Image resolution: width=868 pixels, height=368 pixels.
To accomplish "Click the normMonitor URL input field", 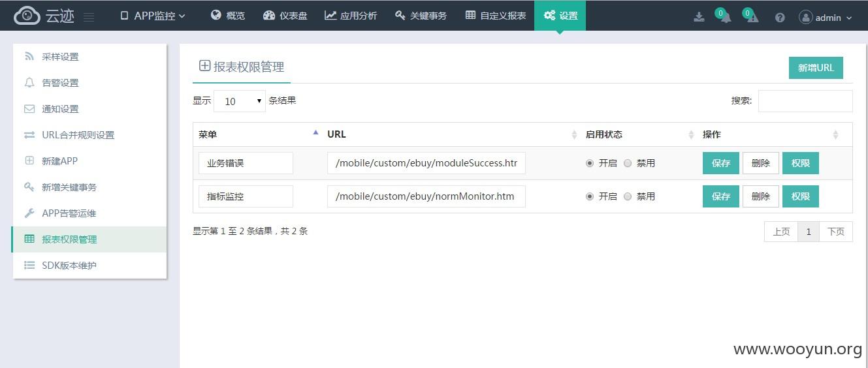I will coord(426,196).
